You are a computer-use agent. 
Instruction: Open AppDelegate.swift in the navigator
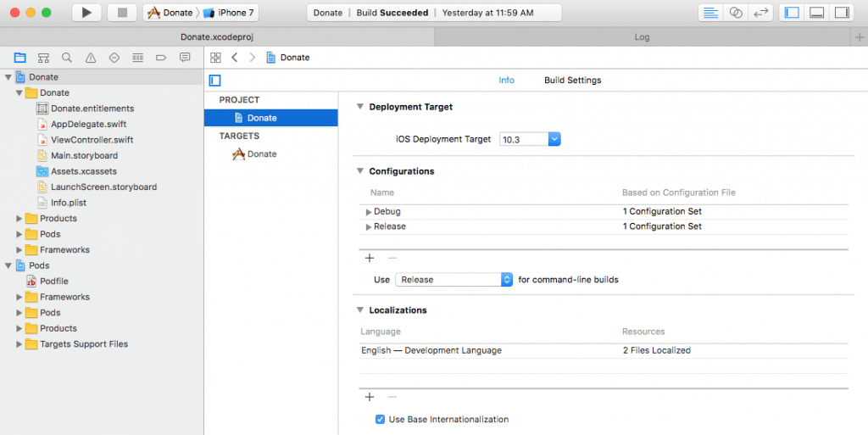point(87,124)
